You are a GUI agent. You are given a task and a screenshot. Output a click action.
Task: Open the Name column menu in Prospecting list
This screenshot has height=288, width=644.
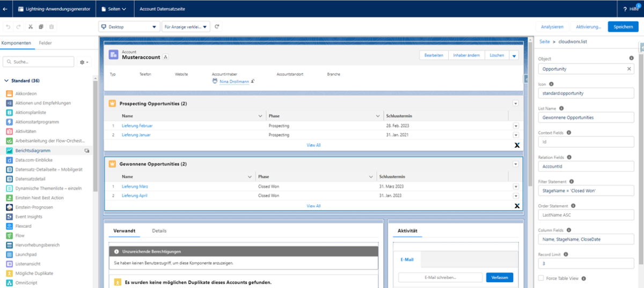[261, 116]
